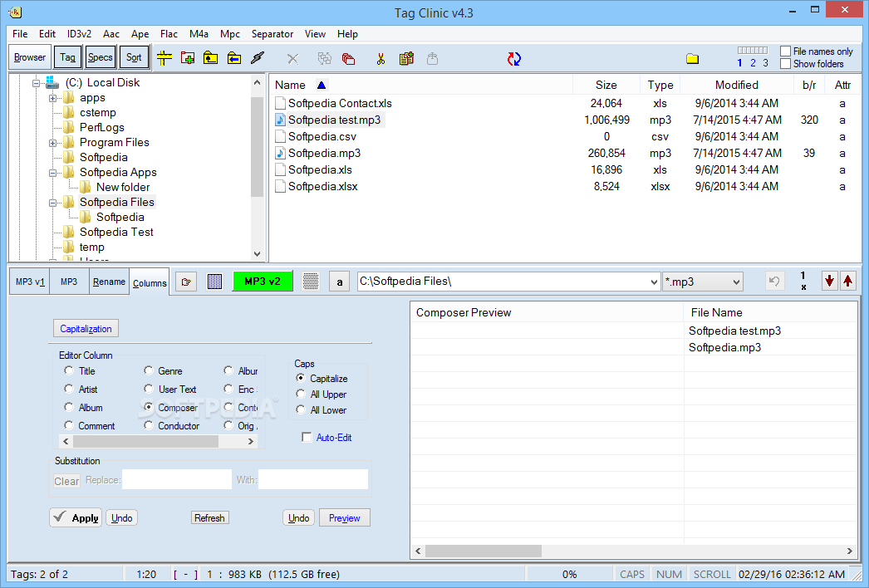Click the red down arrow button

pyautogui.click(x=829, y=281)
